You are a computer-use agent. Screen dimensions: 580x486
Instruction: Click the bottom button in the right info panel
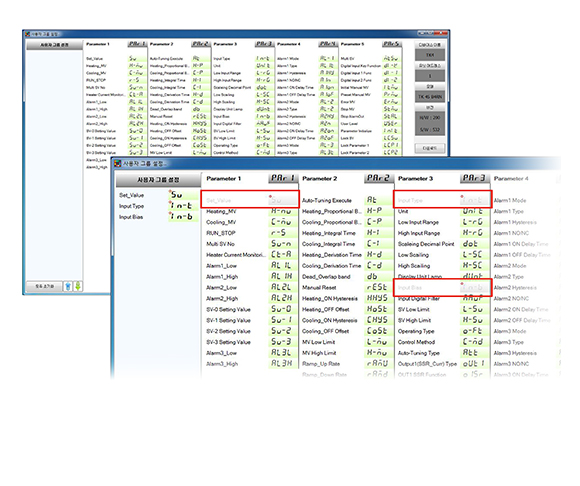coord(429,148)
